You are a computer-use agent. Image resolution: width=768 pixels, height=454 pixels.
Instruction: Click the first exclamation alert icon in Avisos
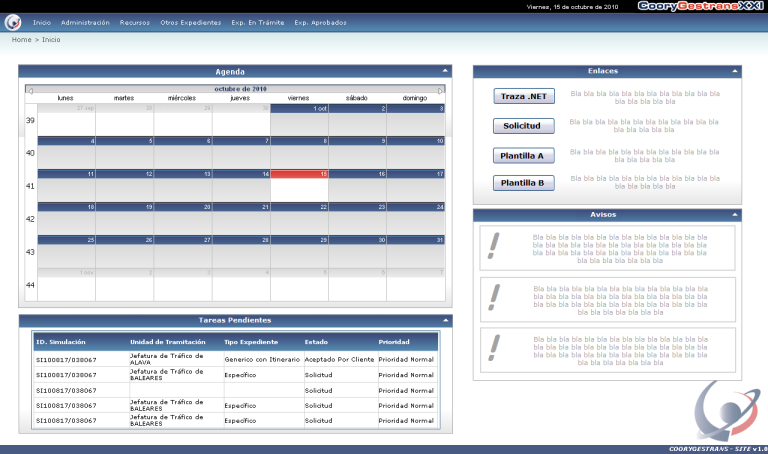[492, 246]
